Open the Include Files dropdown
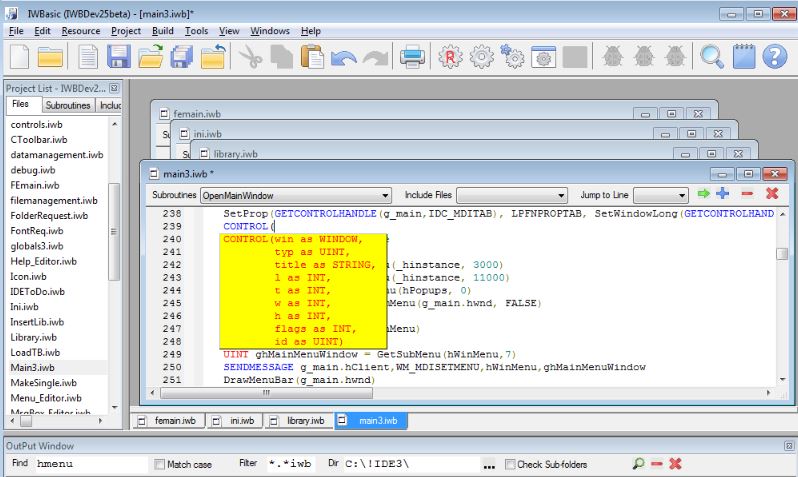The height and width of the screenshot is (477, 798). (x=561, y=195)
